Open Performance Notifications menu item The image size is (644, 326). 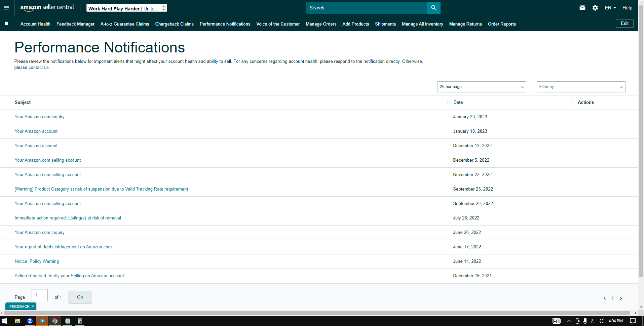(225, 24)
